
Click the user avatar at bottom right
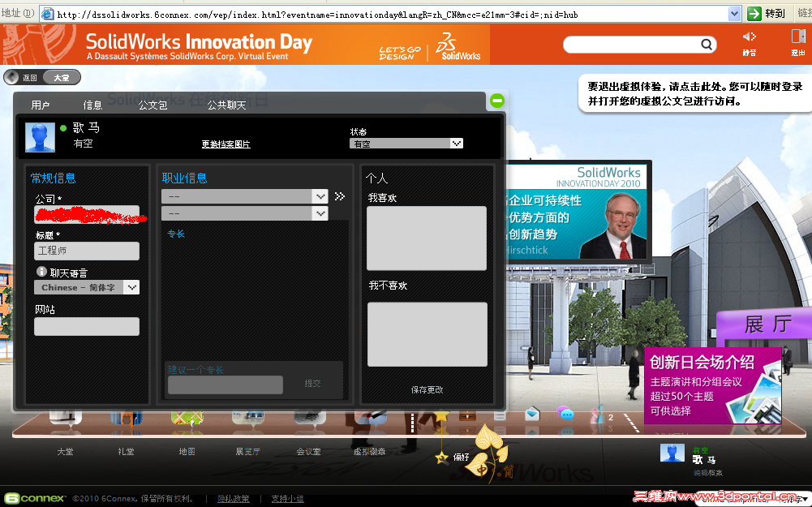pos(672,453)
